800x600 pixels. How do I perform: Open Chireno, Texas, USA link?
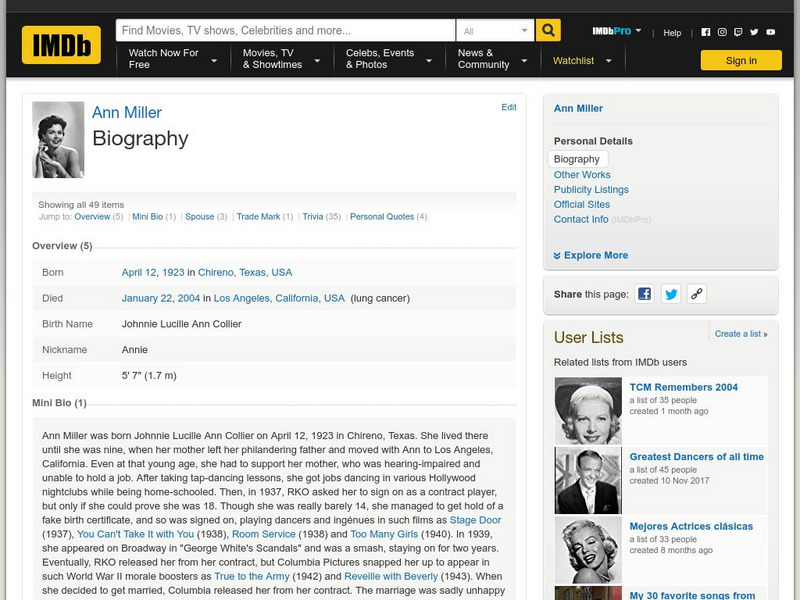pos(245,272)
